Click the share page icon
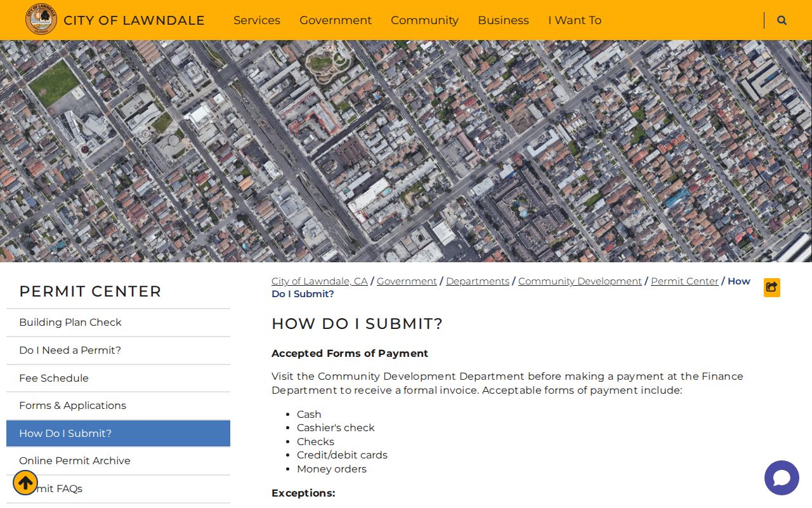 coord(772,288)
